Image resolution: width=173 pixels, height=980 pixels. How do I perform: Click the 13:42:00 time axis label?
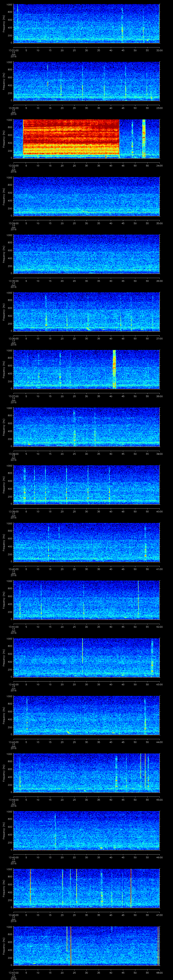pos(13,684)
